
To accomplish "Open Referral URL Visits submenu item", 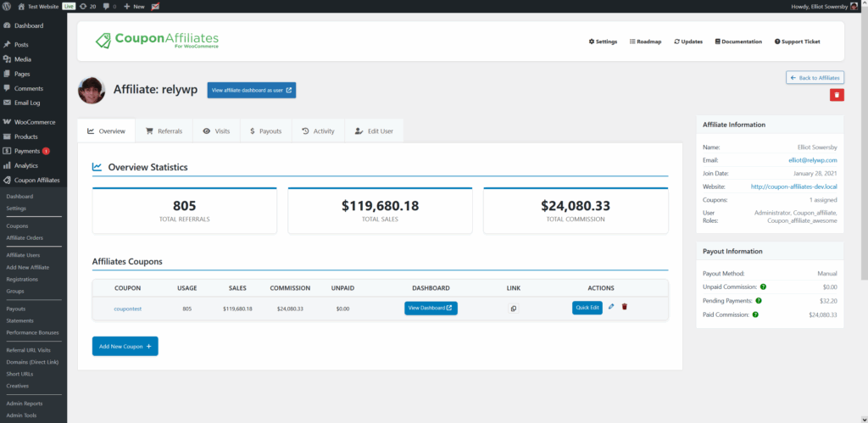I will point(28,350).
